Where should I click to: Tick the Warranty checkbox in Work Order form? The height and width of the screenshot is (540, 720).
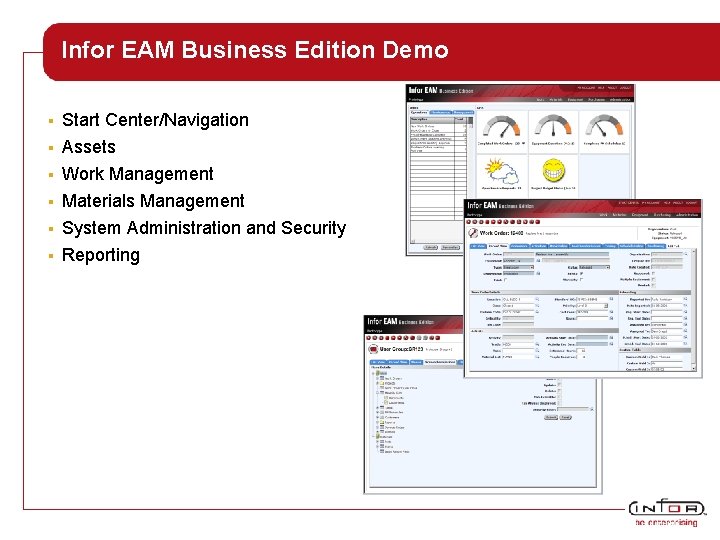tap(581, 280)
